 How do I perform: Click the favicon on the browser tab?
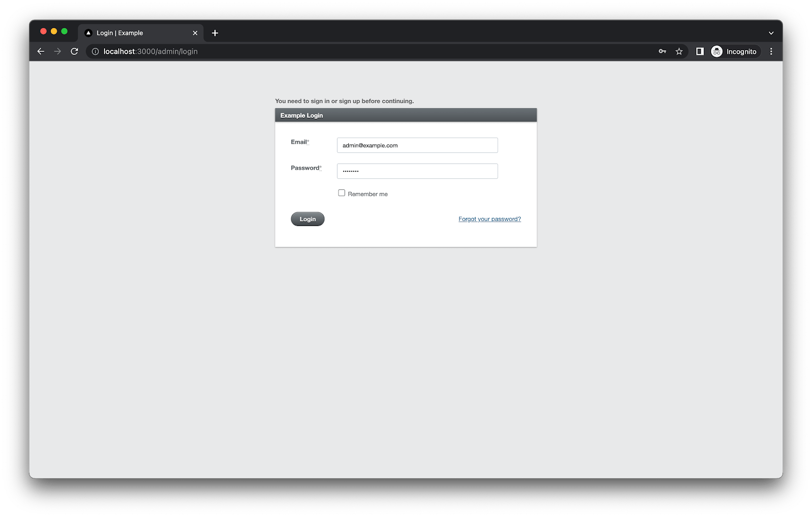[88, 33]
